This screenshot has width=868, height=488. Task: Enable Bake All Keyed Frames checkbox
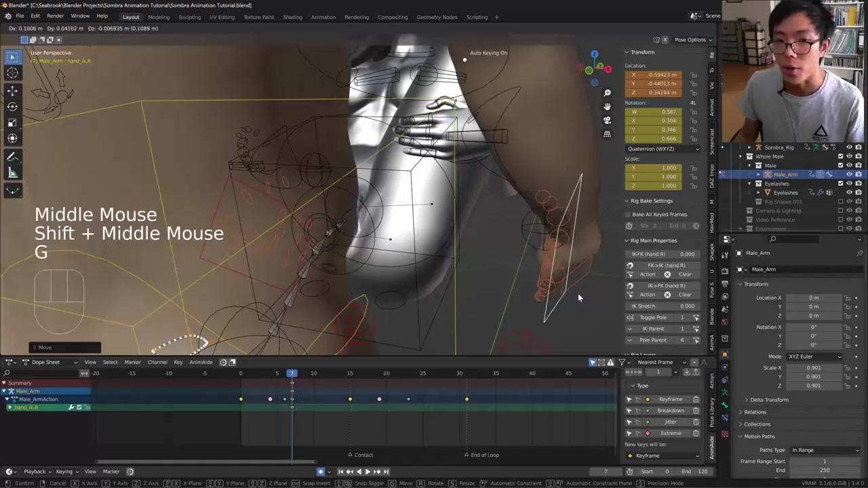click(x=629, y=214)
